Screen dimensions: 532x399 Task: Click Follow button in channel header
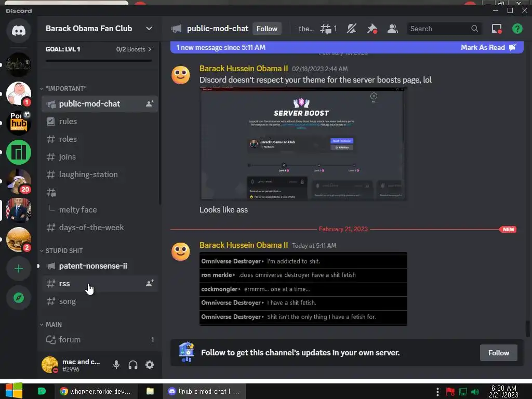[267, 29]
